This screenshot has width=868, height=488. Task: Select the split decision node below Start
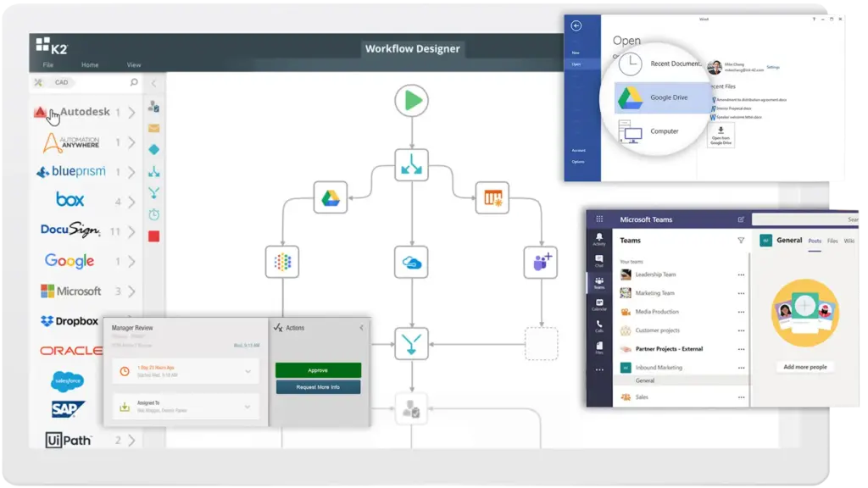pos(412,166)
